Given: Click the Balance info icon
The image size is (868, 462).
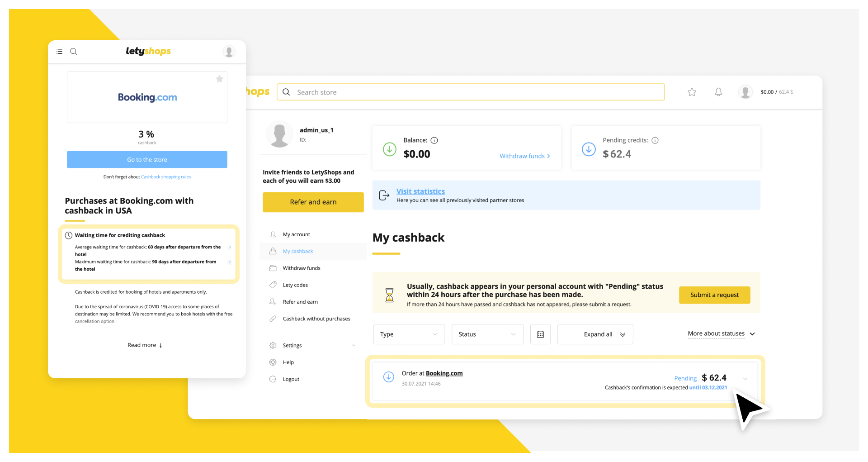Looking at the screenshot, I should pyautogui.click(x=434, y=140).
